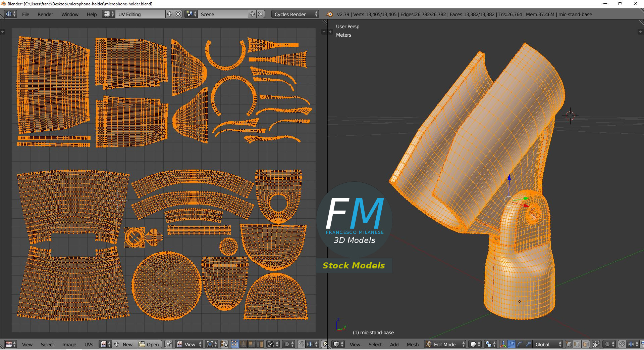Select the translate manipulator arrow icon
The width and height of the screenshot is (644, 350).
point(512,344)
